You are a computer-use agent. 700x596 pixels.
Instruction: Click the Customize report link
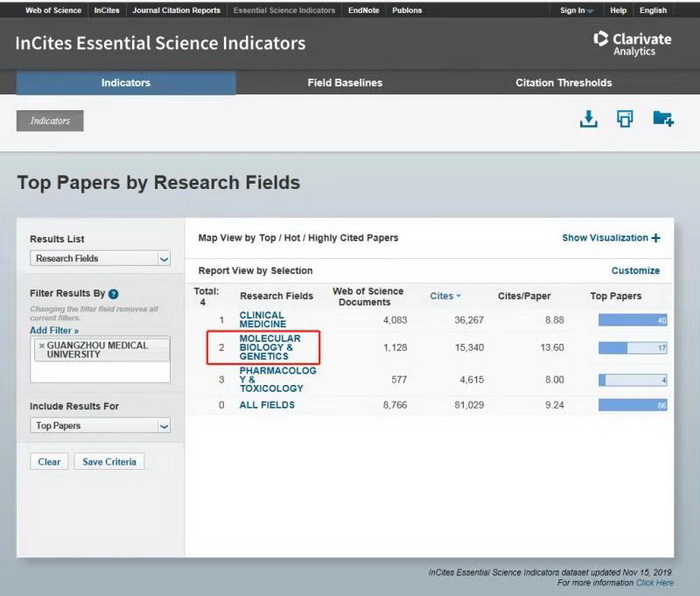click(635, 270)
